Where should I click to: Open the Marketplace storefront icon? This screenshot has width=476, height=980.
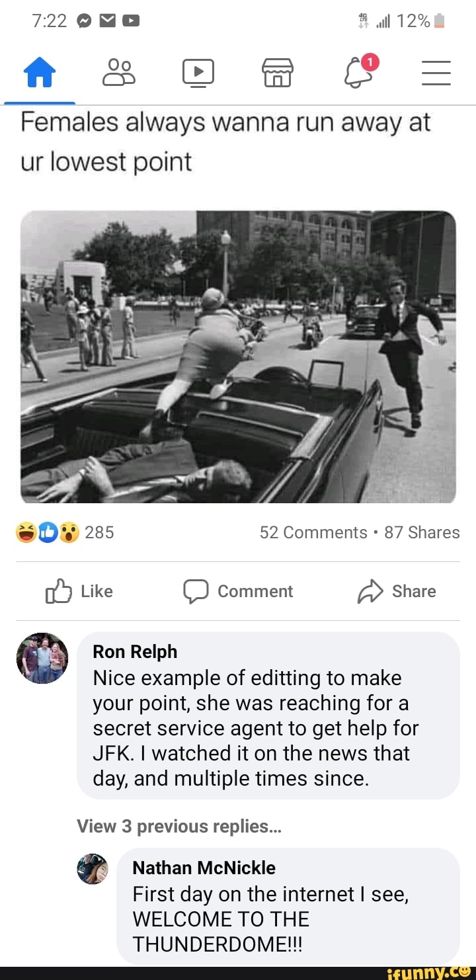pos(278,72)
